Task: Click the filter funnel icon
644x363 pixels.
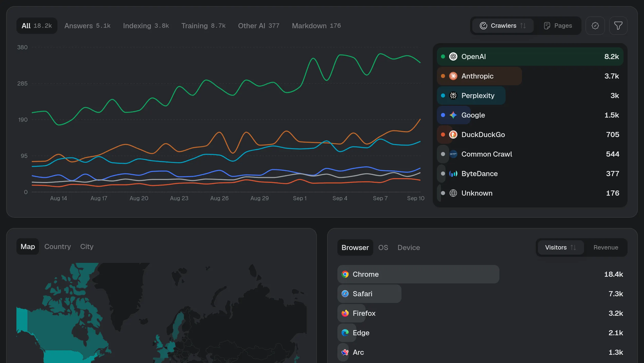Action: (x=618, y=26)
